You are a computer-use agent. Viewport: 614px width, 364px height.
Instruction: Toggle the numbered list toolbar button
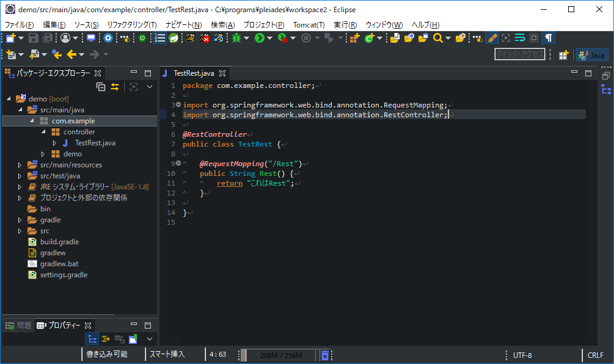coord(159,38)
